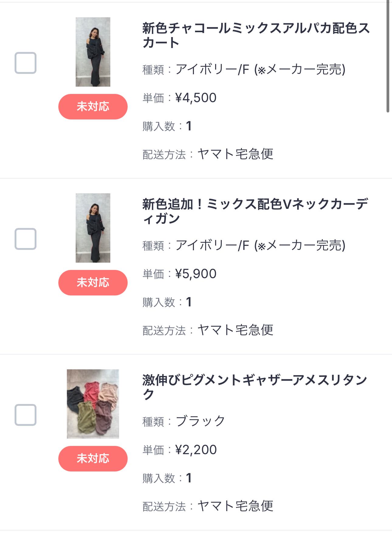Click ヤマト宅急便 shipping method for the cardigan
Image resolution: width=392 pixels, height=535 pixels.
click(x=236, y=330)
